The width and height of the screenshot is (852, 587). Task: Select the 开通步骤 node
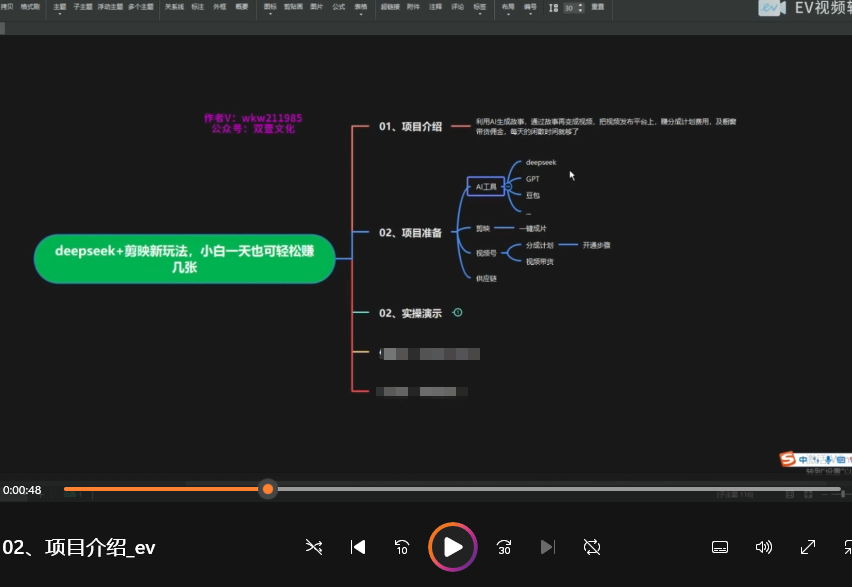pyautogui.click(x=597, y=245)
